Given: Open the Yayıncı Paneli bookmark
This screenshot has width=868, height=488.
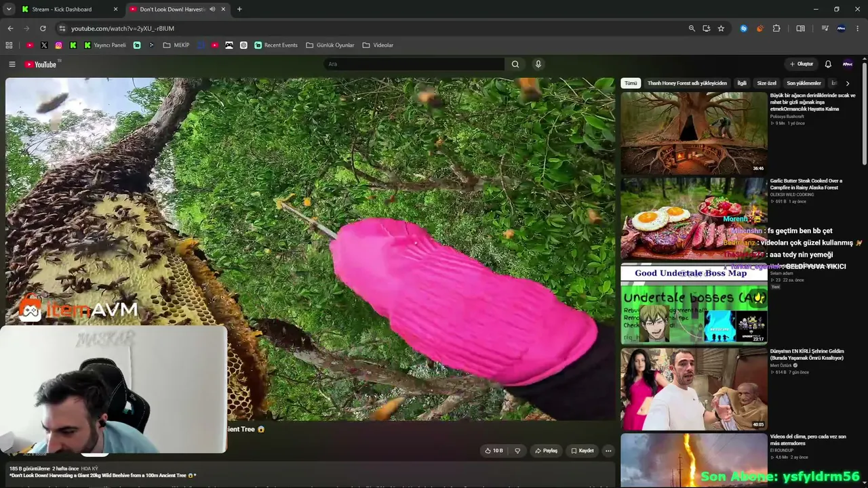Looking at the screenshot, I should click(105, 45).
